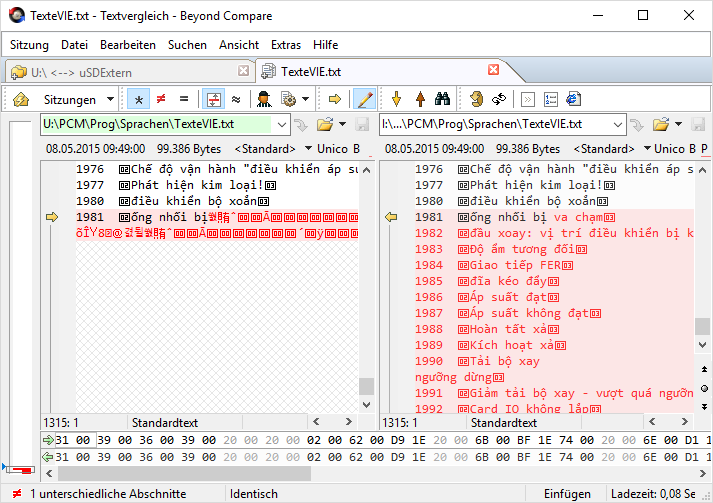
Task: Click '1 unterschiedliche Abschnitte' status text
Action: coord(108,494)
